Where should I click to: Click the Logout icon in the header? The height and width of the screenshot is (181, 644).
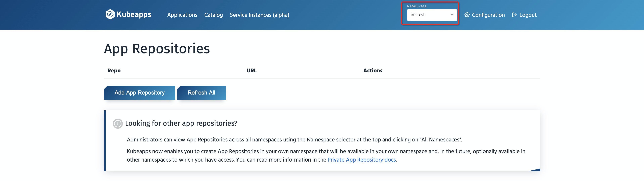pyautogui.click(x=514, y=15)
